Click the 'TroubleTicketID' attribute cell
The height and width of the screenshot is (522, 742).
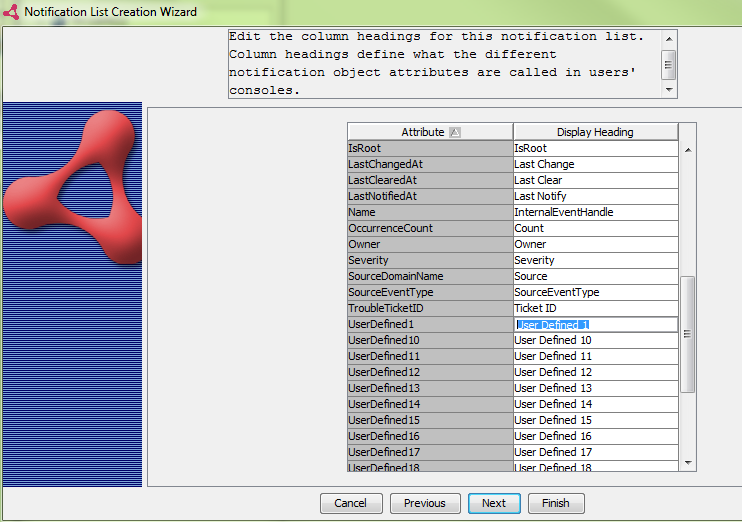coord(430,309)
